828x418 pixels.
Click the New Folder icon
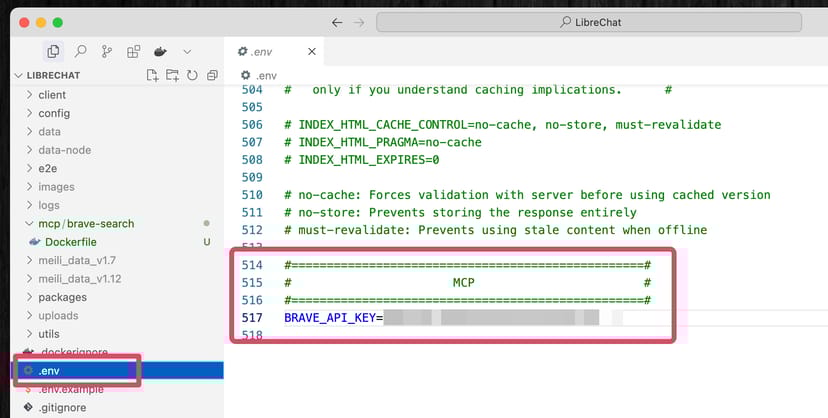coord(171,76)
